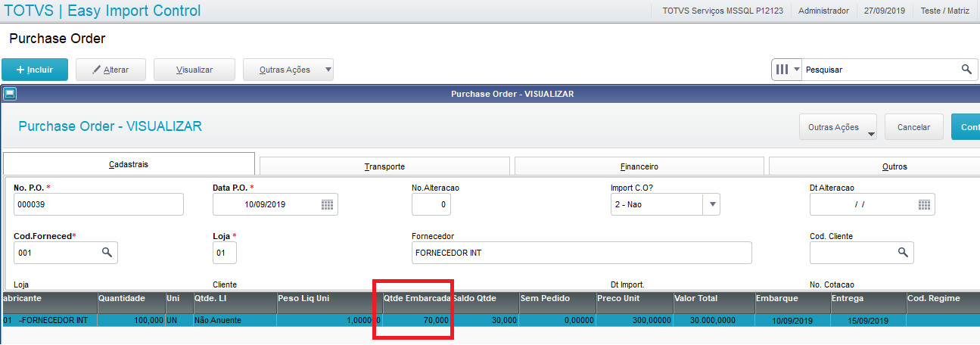Open the Import C.O? combo box
Viewport: 980px width, 345px height.
click(665, 204)
